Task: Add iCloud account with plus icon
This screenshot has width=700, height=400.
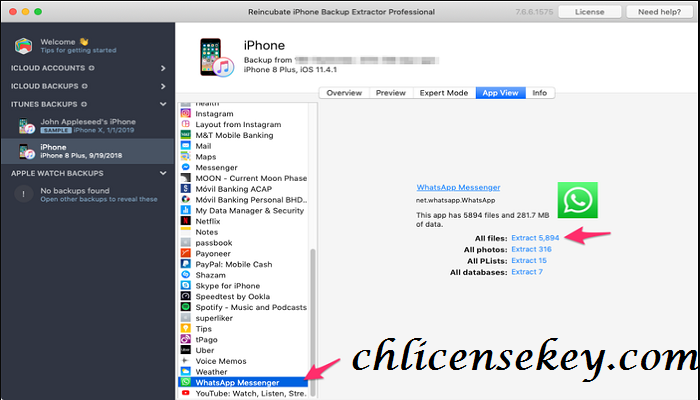Action: pyautogui.click(x=92, y=68)
